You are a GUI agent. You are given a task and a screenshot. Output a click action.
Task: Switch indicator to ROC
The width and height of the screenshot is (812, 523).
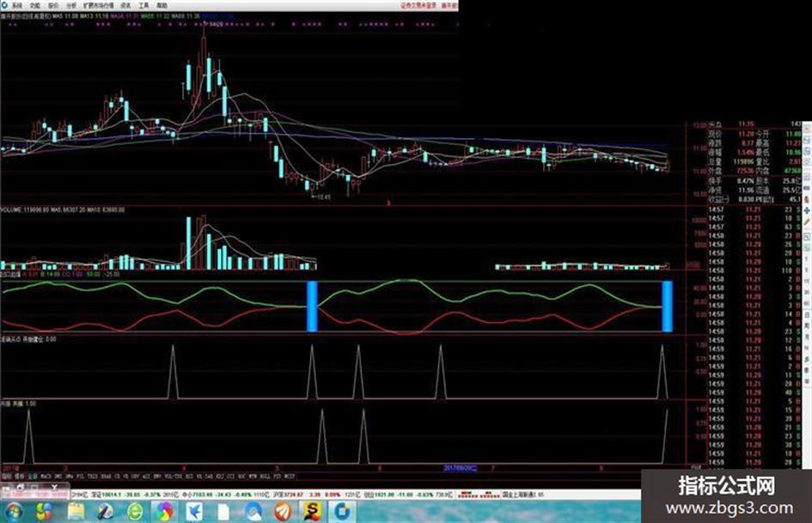click(241, 476)
